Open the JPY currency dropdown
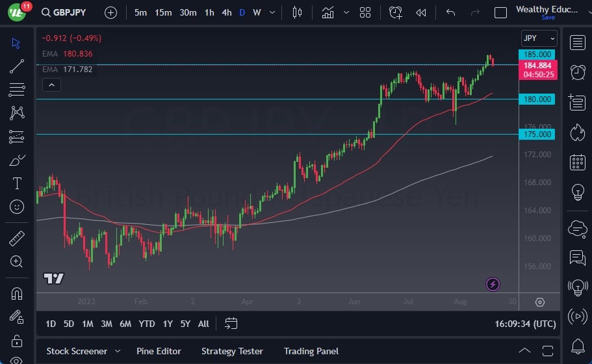The image size is (592, 364). [x=539, y=38]
